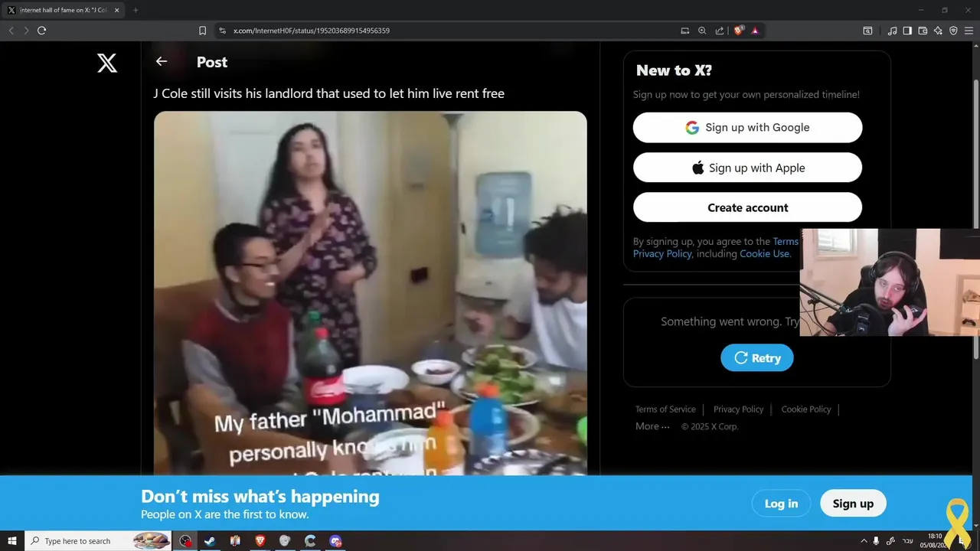The image size is (980, 551).
Task: Open the X logo home link
Action: click(x=107, y=63)
